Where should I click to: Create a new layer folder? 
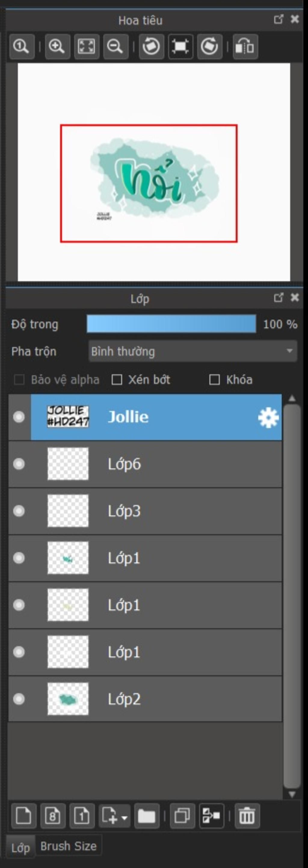[x=147, y=816]
